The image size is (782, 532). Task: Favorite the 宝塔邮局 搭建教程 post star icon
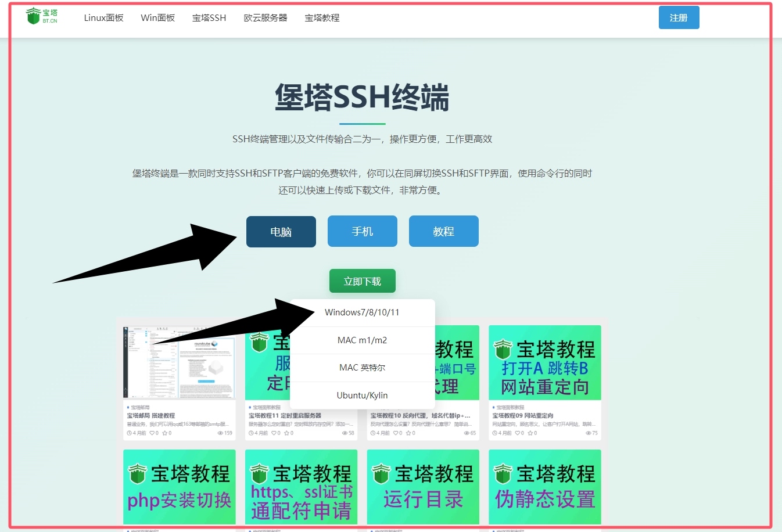point(165,433)
